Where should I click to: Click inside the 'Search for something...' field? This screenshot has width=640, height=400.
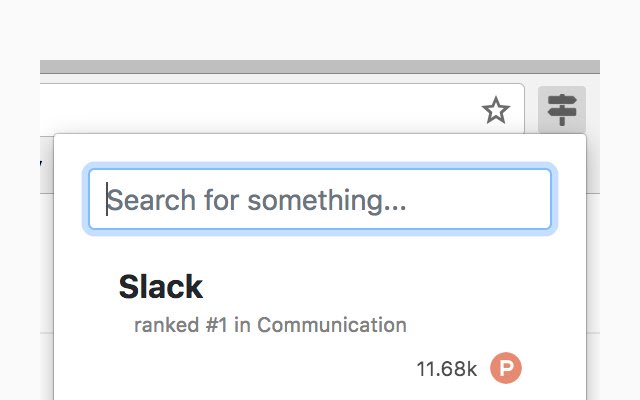point(320,200)
